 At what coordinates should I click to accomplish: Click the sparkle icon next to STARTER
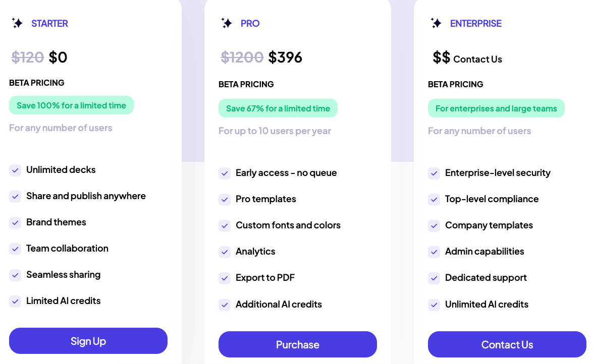click(x=17, y=23)
